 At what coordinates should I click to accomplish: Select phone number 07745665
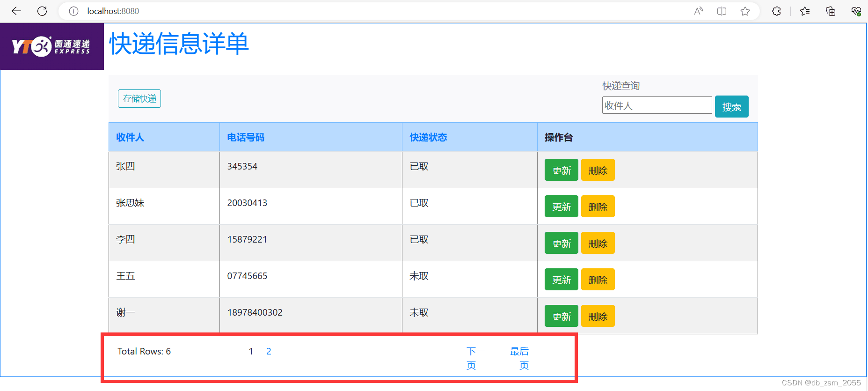coord(247,276)
